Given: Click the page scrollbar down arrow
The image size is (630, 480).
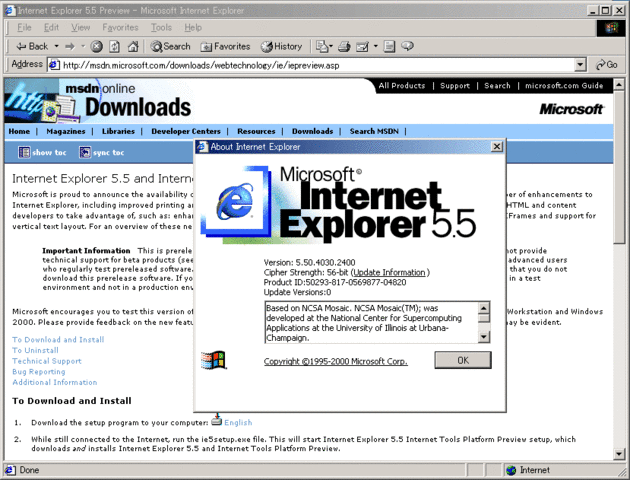Looking at the screenshot, I should pyautogui.click(x=619, y=454).
